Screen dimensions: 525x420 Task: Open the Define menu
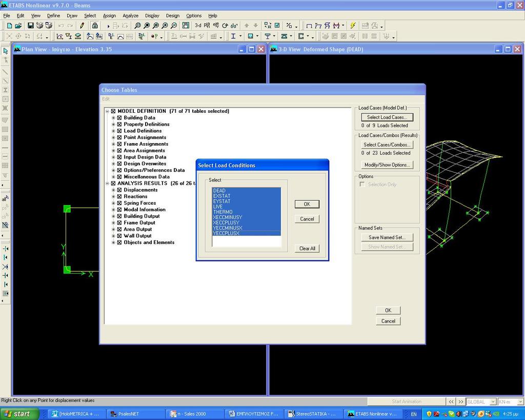53,16
